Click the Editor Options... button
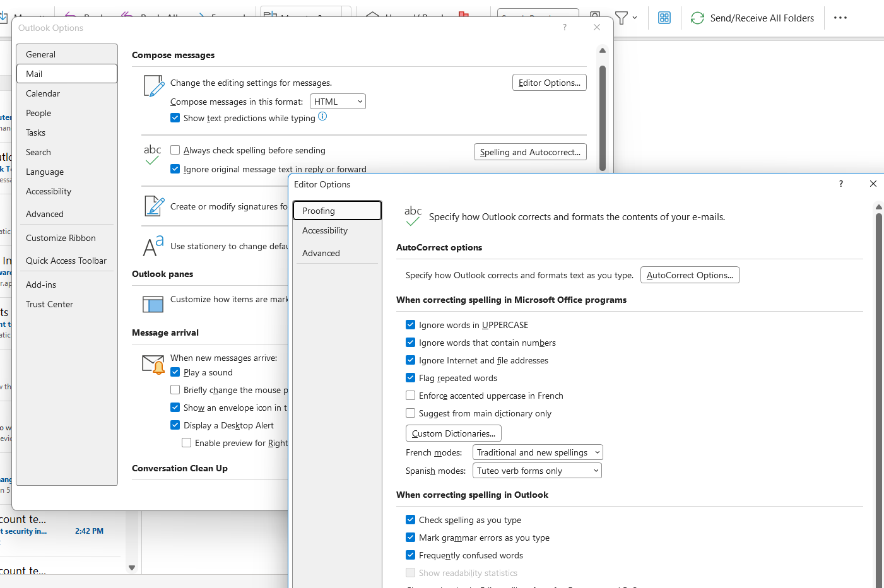The image size is (884, 588). (x=550, y=83)
